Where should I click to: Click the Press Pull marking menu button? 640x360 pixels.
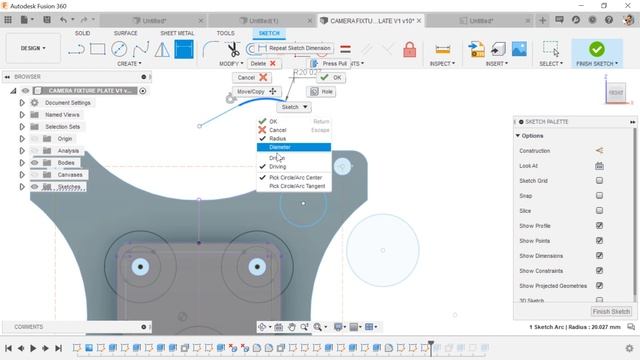pyautogui.click(x=329, y=64)
